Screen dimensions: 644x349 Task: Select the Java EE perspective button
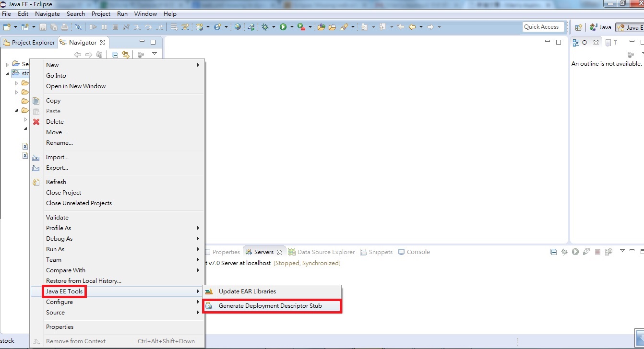630,27
